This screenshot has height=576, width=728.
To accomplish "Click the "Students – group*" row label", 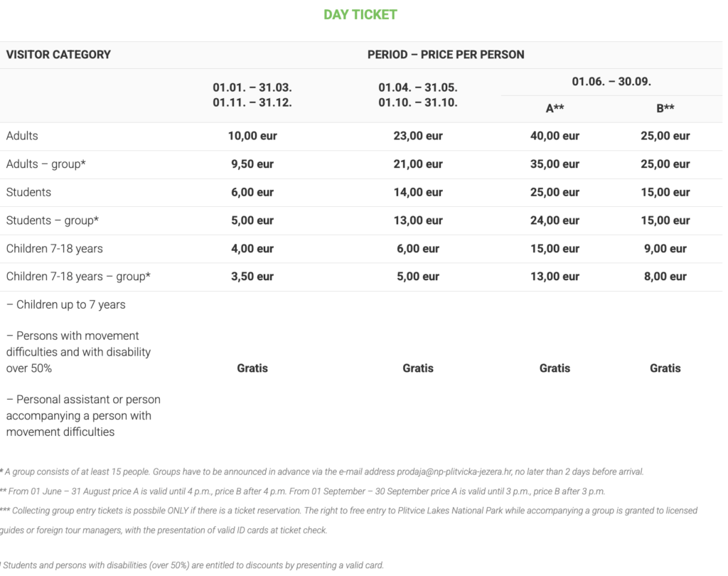I will 52,220.
